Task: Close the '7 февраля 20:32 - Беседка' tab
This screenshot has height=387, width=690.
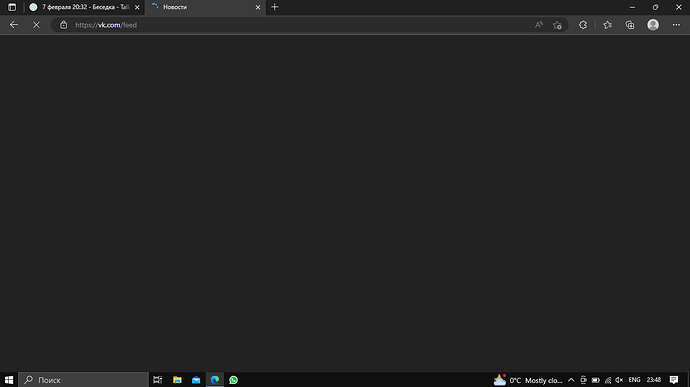Action: point(137,7)
